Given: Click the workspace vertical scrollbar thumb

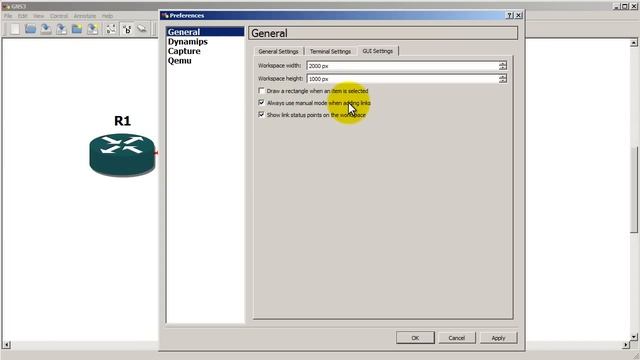Looking at the screenshot, I should coord(634,190).
